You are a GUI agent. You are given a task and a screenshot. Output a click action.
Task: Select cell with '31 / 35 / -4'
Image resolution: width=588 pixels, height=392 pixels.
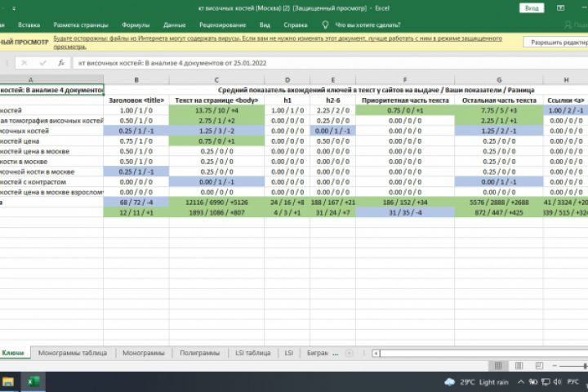405,212
